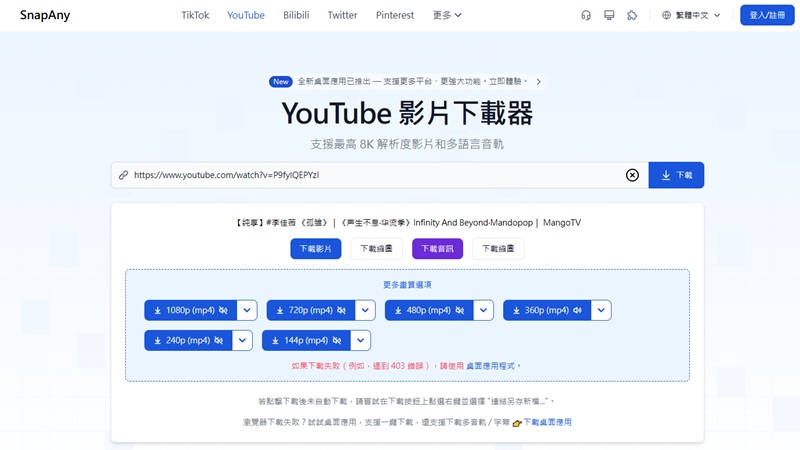This screenshot has height=450, width=800.
Task: Expand the 360p format dropdown arrow
Action: click(601, 310)
